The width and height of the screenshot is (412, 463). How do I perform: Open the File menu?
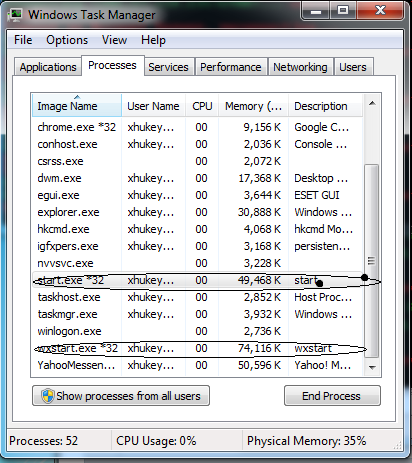[x=23, y=40]
